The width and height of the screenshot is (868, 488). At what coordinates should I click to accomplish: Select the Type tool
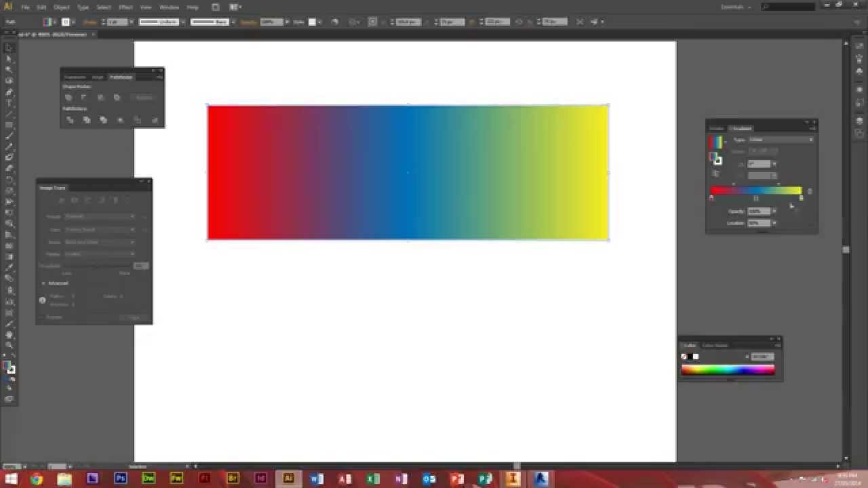tap(9, 103)
